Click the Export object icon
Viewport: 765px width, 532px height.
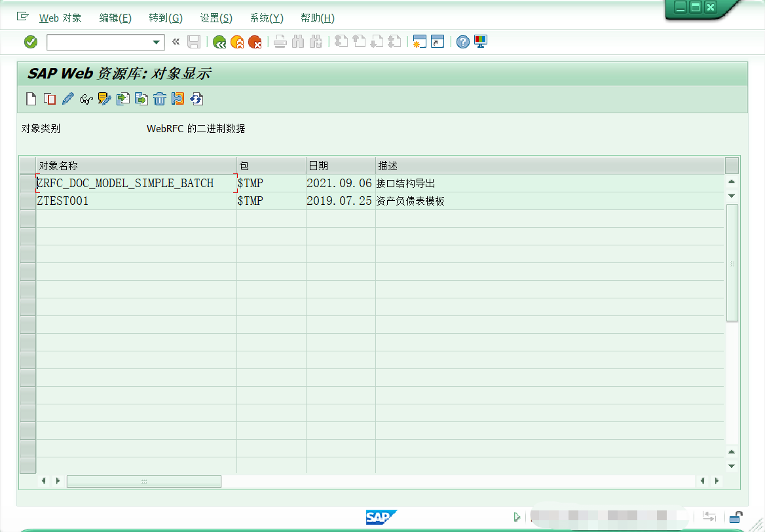point(141,99)
